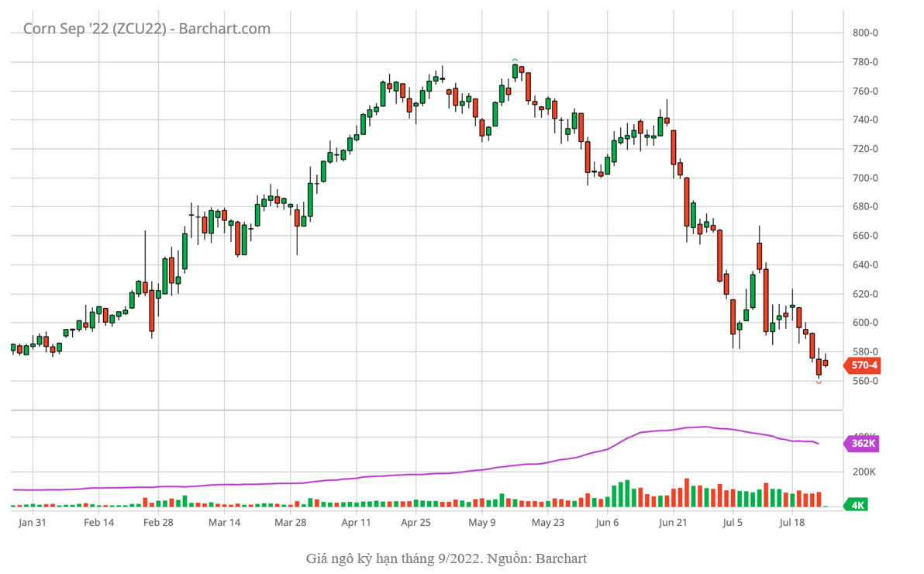
Task: Select the 600-0 price level label
Action: pos(864,323)
